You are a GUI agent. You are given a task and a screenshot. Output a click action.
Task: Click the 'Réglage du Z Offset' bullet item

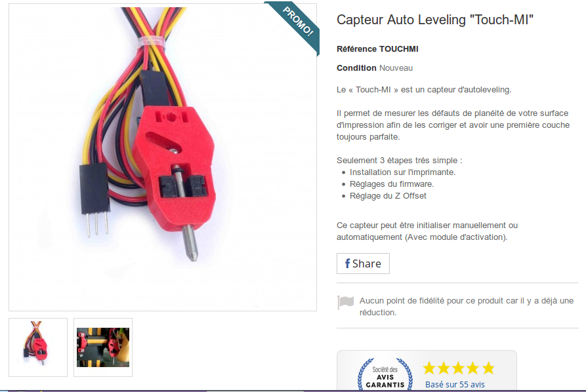point(388,196)
